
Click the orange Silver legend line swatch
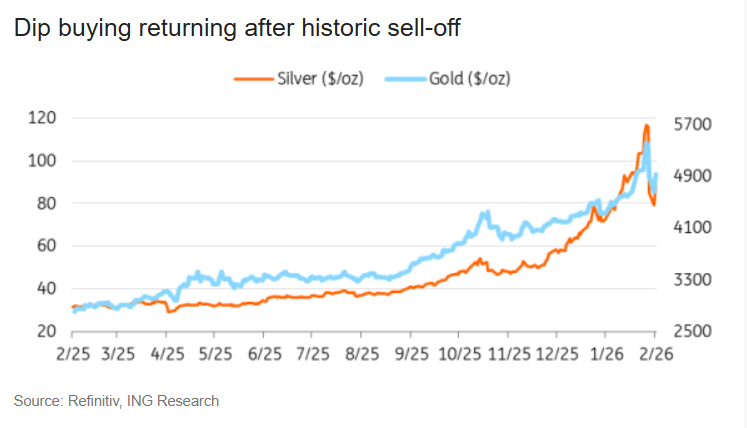coord(252,78)
